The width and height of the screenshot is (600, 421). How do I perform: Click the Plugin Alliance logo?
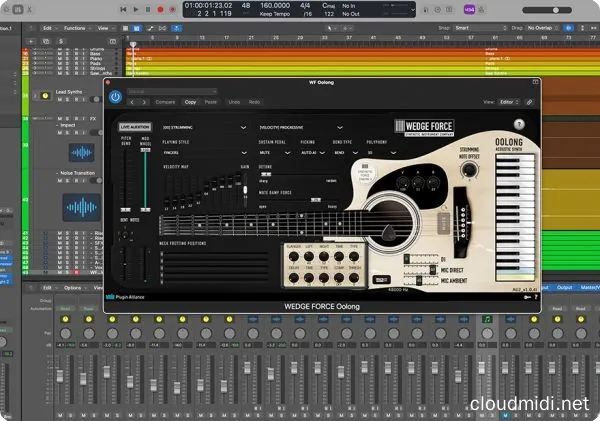click(128, 296)
